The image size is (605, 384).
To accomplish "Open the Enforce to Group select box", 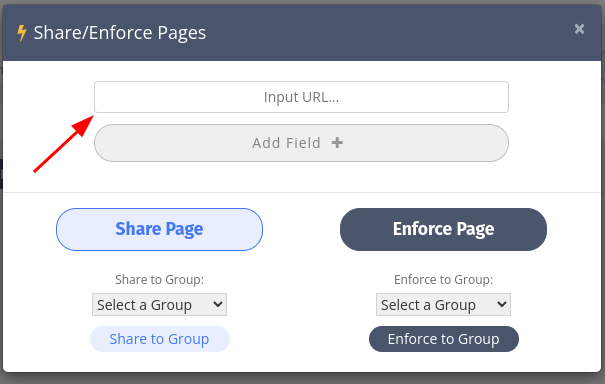I will 443,304.
